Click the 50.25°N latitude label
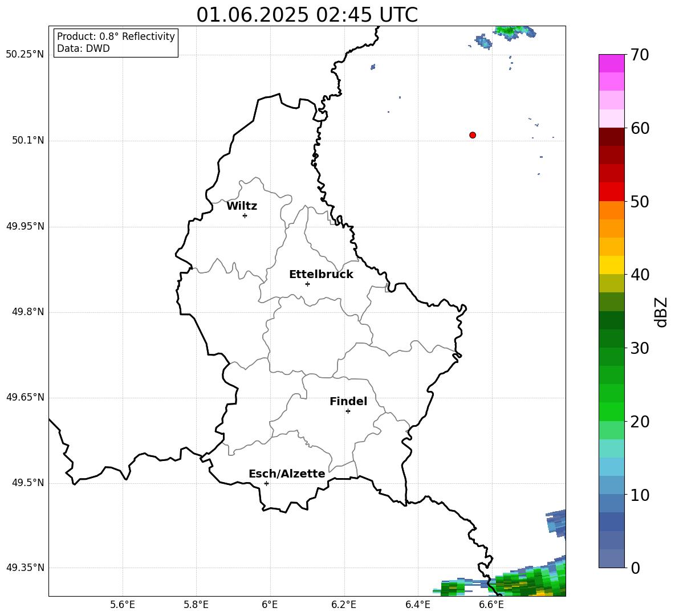675x616 pixels. click(25, 55)
